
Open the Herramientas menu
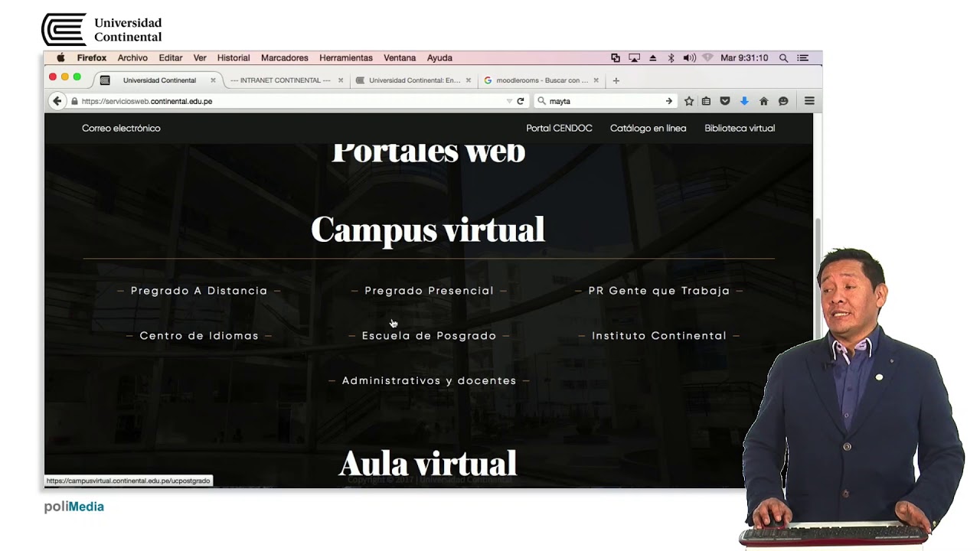click(346, 58)
